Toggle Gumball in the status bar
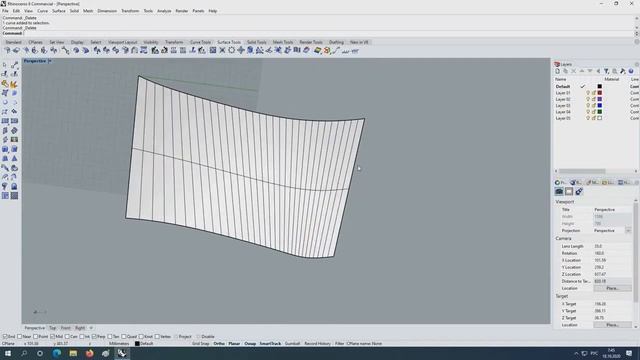This screenshot has width=640, height=360. tap(292, 344)
